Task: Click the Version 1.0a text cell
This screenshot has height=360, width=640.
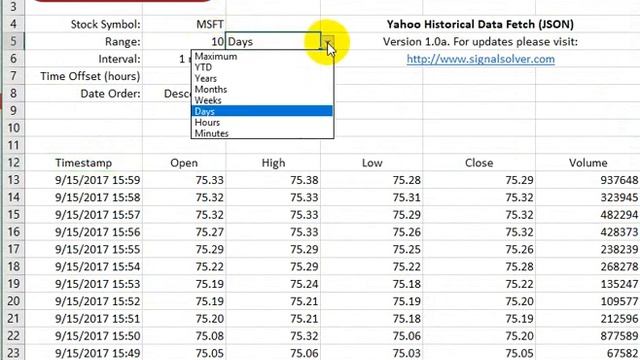Action: (480, 42)
